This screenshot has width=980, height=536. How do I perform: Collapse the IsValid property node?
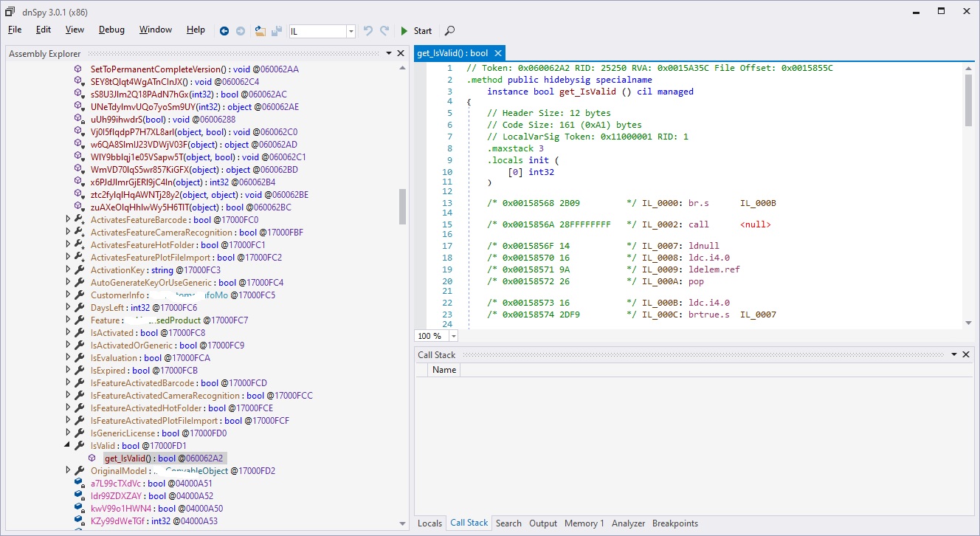click(x=69, y=445)
